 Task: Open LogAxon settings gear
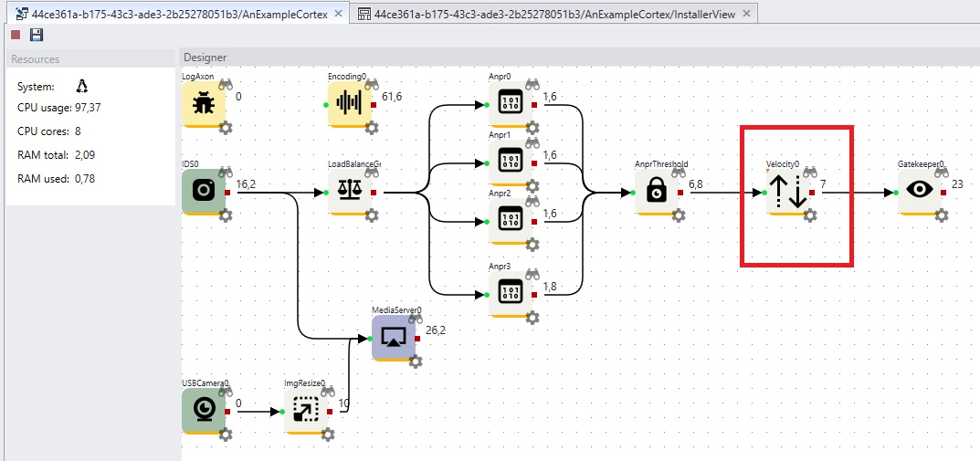(226, 128)
